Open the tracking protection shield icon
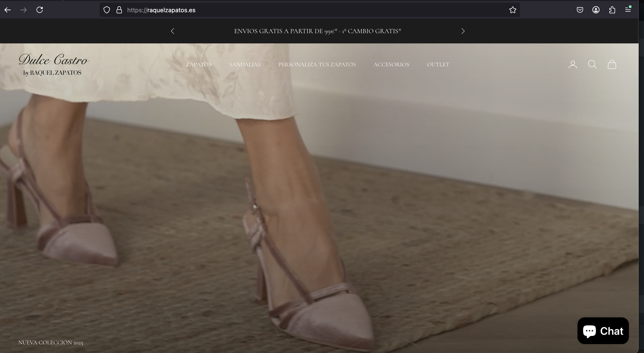This screenshot has height=353, width=644. coord(107,10)
